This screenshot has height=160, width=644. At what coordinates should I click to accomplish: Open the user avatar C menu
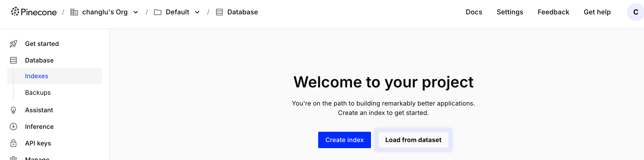coord(635,12)
